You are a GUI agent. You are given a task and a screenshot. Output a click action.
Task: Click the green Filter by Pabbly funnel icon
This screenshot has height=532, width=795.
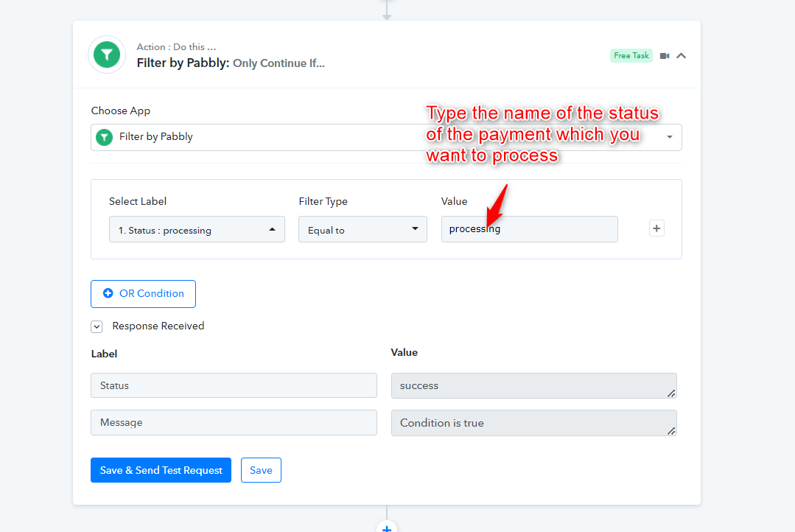pos(107,55)
